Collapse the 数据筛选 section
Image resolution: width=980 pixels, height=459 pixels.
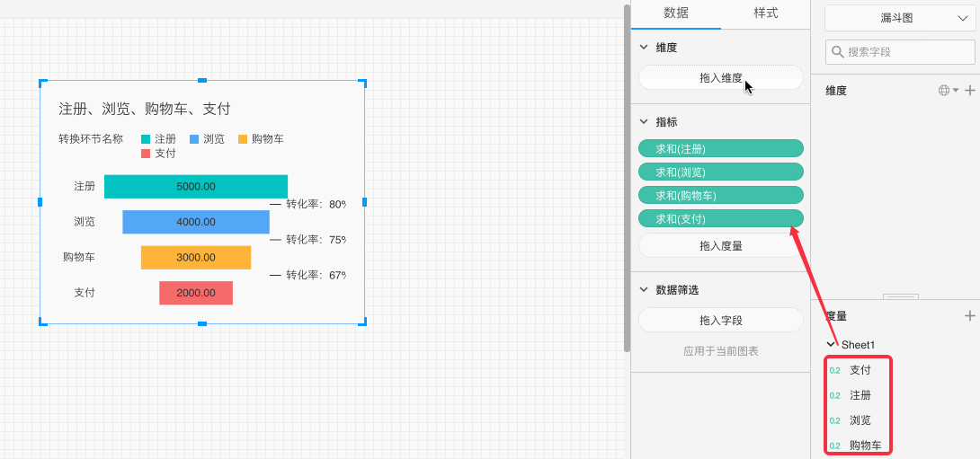point(644,290)
